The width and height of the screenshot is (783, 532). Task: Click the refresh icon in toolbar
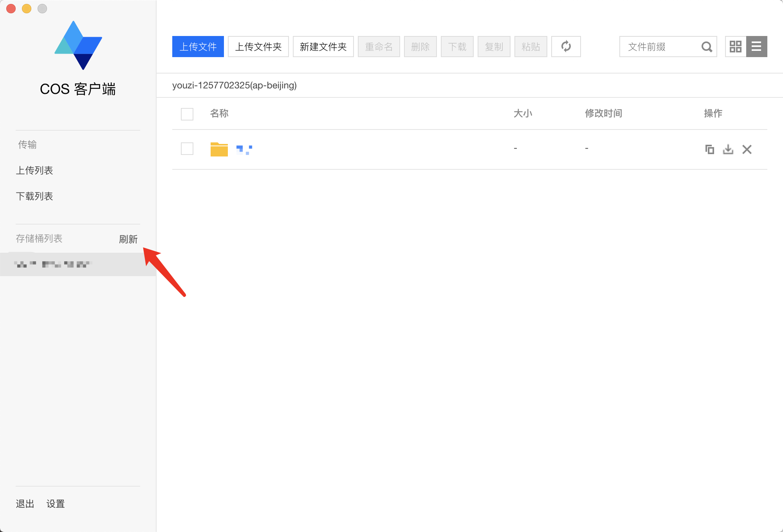point(566,47)
